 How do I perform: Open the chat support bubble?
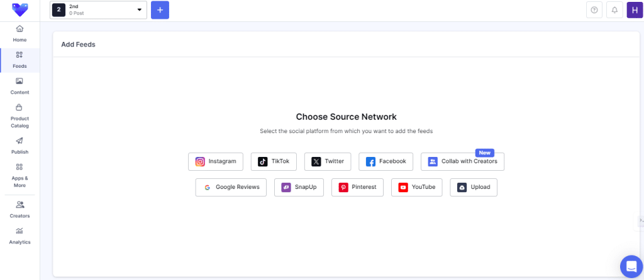click(630, 266)
